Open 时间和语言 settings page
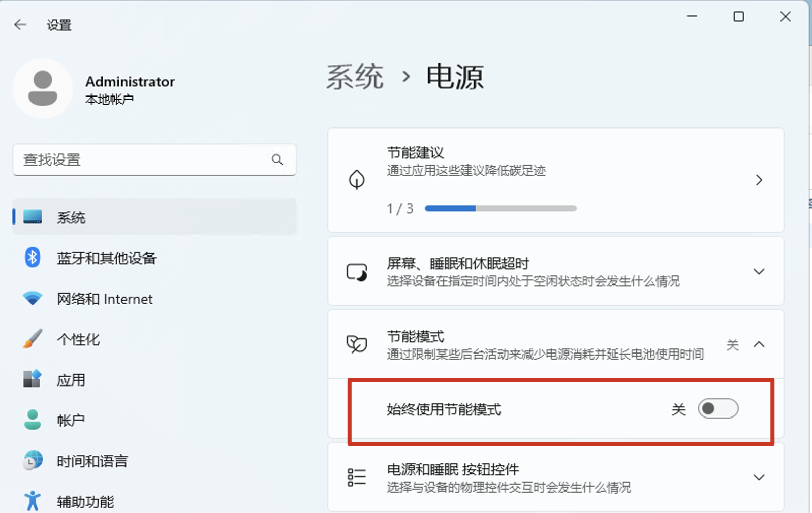This screenshot has width=812, height=513. [x=92, y=461]
